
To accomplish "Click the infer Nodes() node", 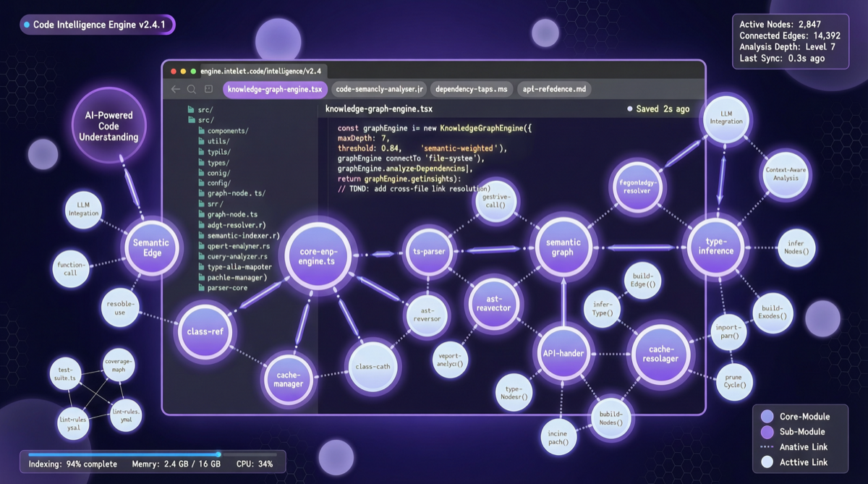I will click(x=797, y=247).
